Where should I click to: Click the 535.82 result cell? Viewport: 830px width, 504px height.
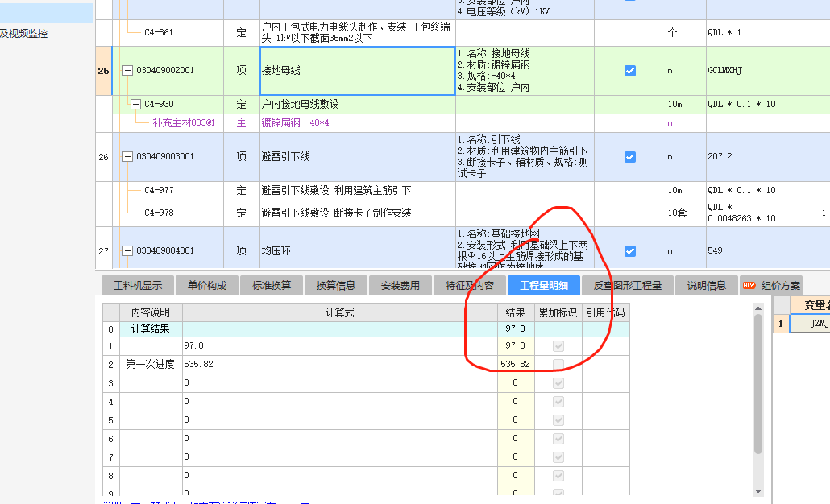click(516, 365)
